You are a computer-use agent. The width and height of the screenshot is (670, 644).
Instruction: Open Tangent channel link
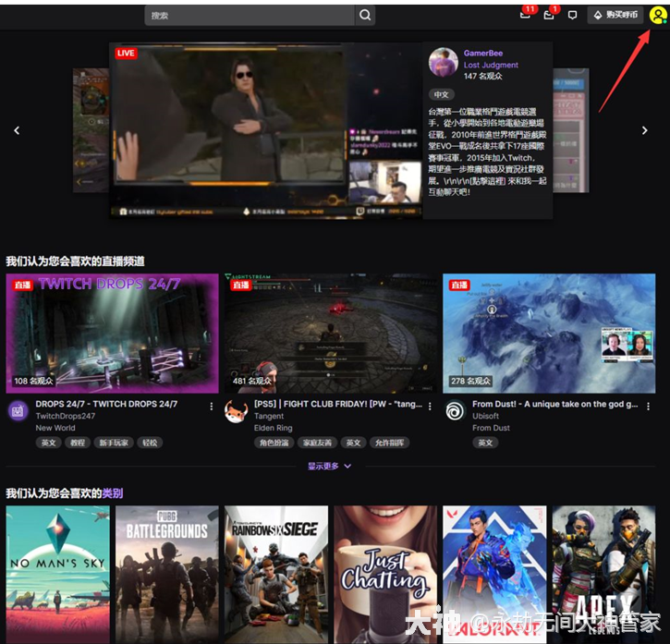(269, 416)
